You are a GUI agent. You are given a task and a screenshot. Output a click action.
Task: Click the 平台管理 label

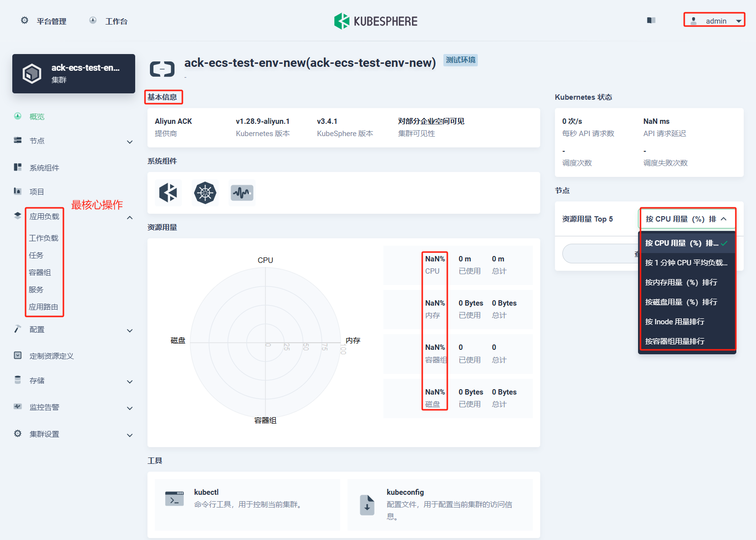coord(52,21)
